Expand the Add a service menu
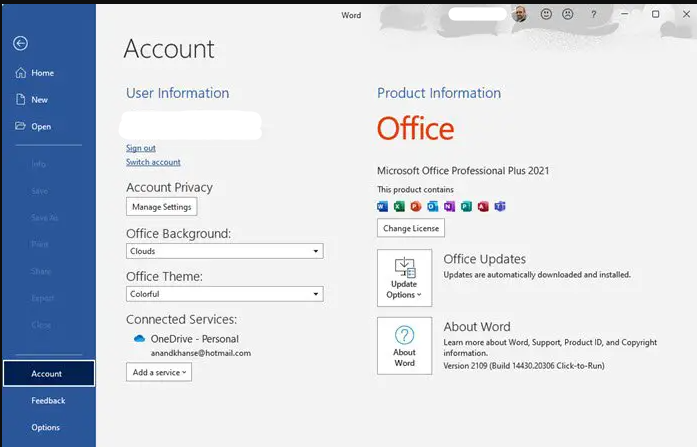Image resolution: width=697 pixels, height=447 pixels. pyautogui.click(x=159, y=372)
